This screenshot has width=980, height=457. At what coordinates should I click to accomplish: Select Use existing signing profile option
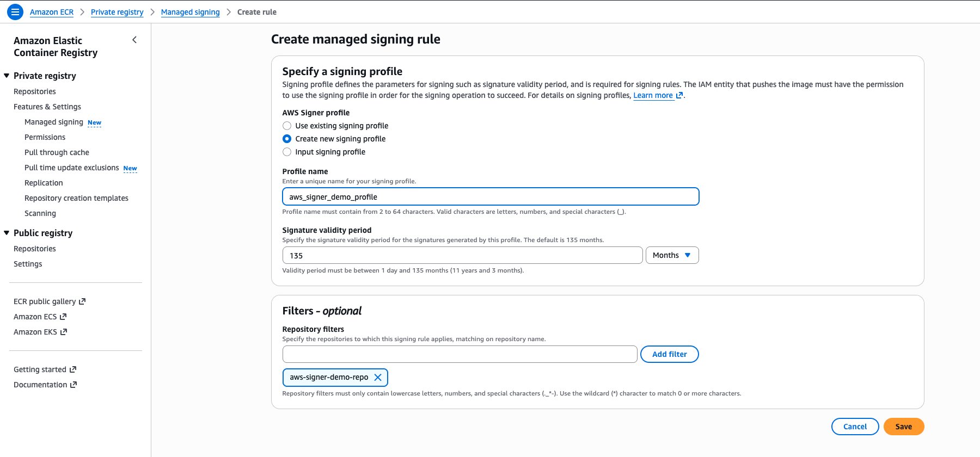(287, 126)
